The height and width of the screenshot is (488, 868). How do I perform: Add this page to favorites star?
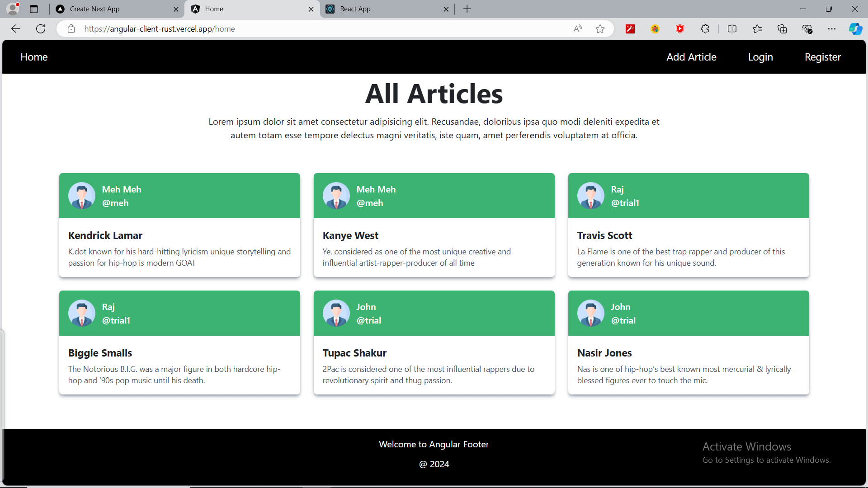tap(600, 29)
